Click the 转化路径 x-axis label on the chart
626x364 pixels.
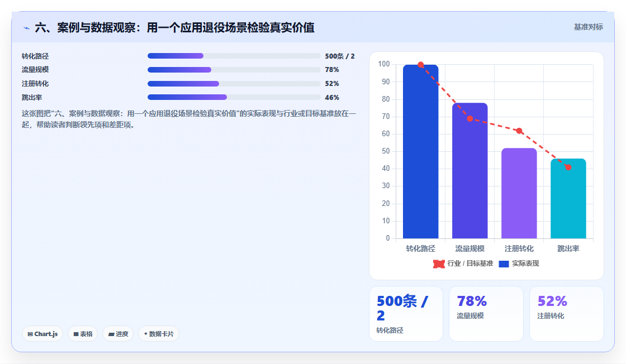[420, 248]
